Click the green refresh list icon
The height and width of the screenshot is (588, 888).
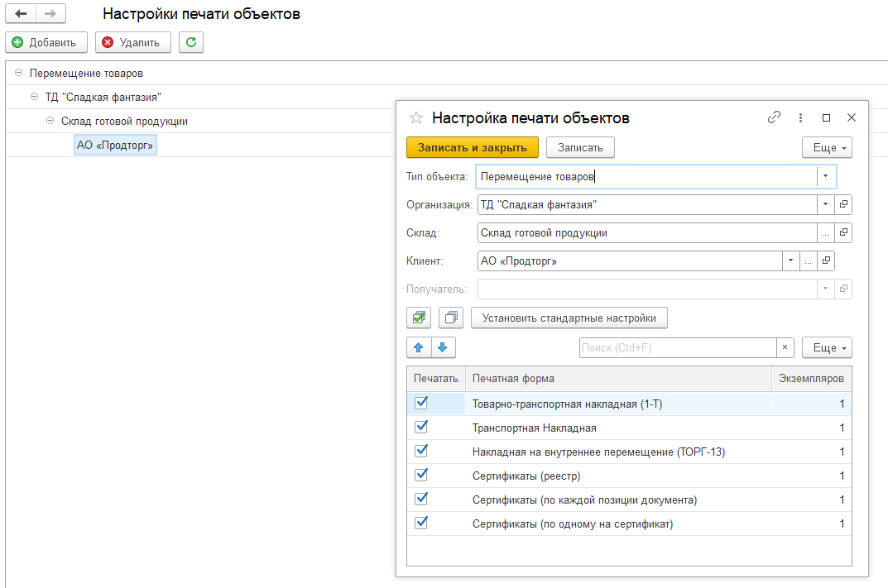pyautogui.click(x=191, y=42)
